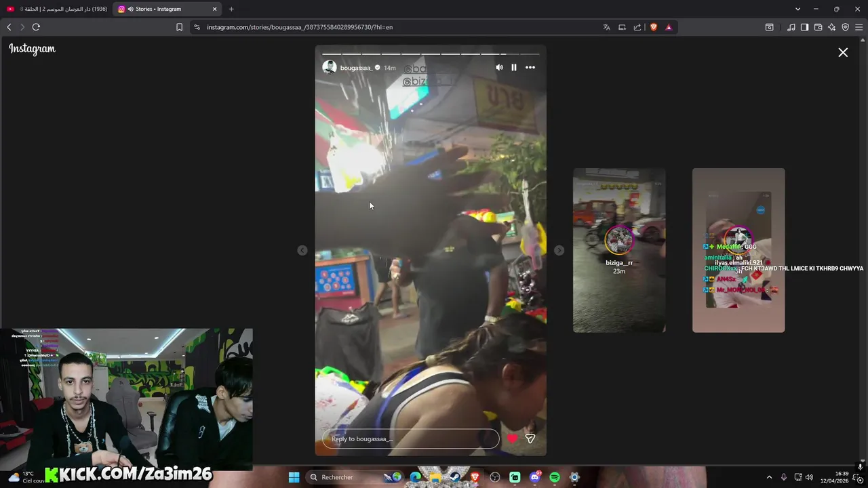This screenshot has width=868, height=488.
Task: Like the story with heart icon
Action: click(x=512, y=439)
